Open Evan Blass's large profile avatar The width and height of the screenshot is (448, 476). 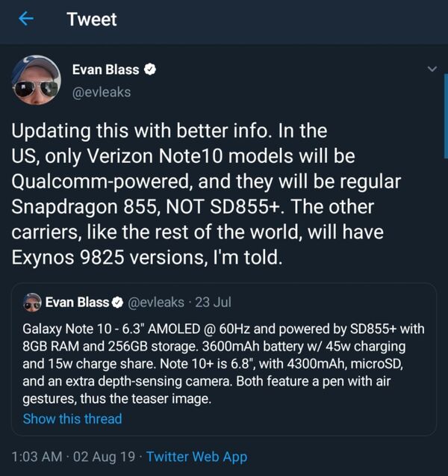click(36, 78)
